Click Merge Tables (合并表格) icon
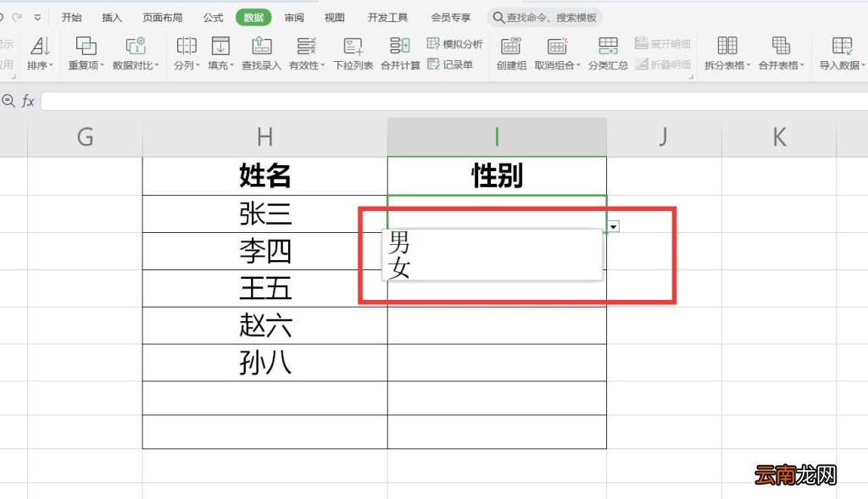 click(781, 46)
